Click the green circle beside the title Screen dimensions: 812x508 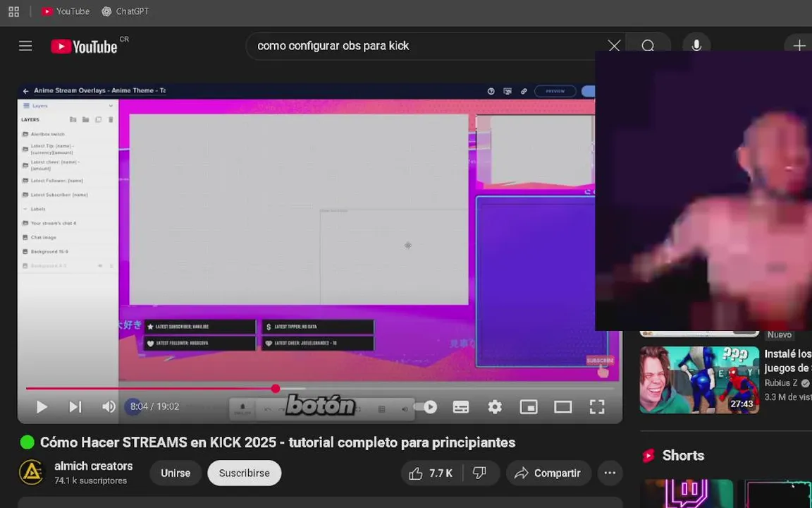[x=27, y=442]
